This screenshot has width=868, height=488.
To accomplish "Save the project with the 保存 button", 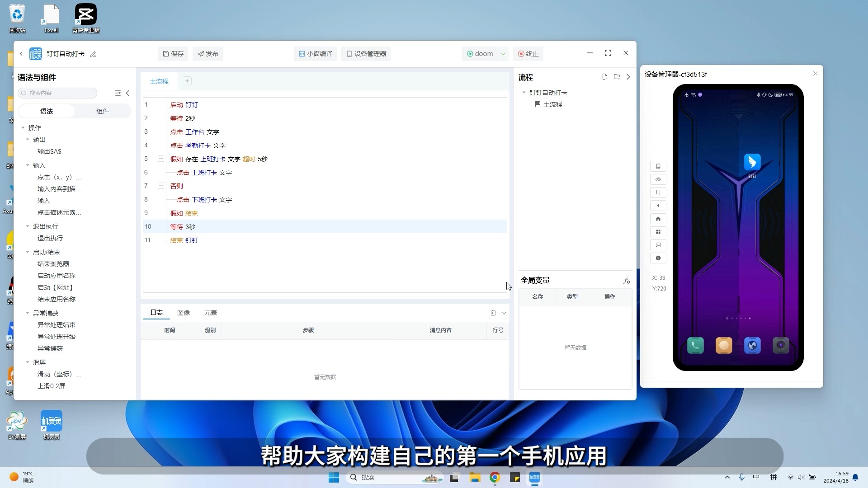I will click(x=173, y=54).
